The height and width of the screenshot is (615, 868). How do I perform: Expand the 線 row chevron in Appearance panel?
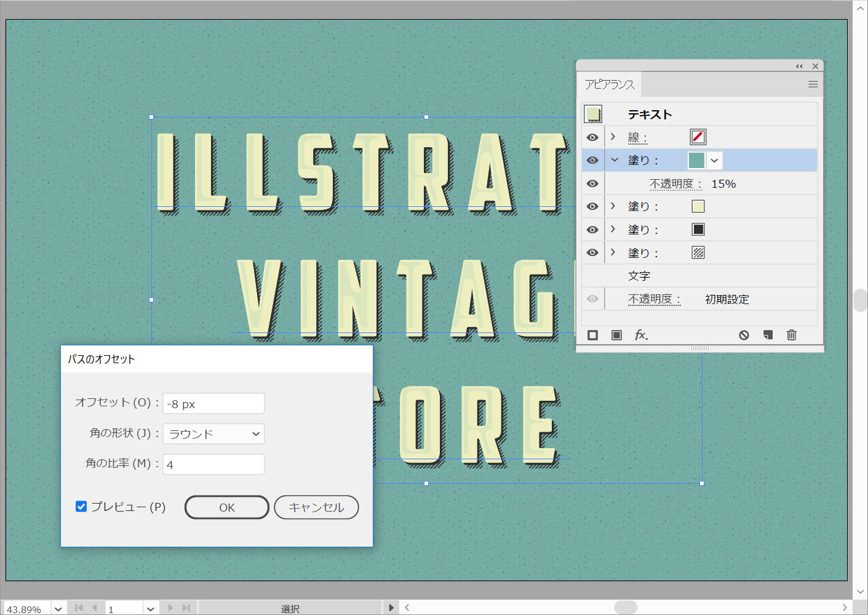pos(613,137)
